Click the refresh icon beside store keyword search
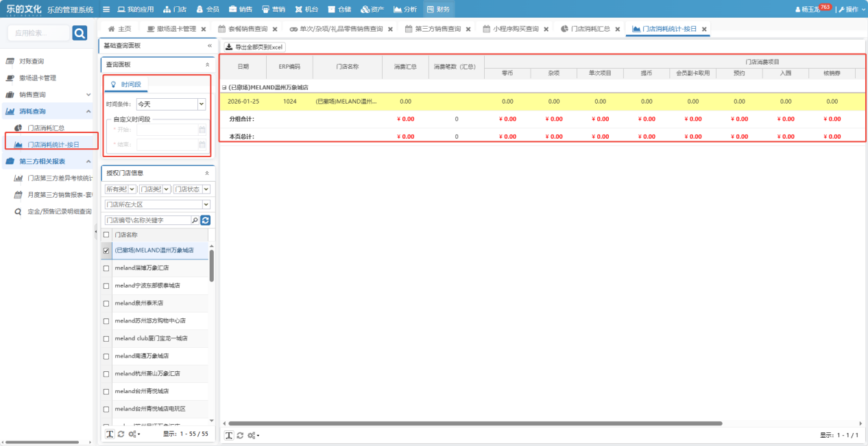The image size is (868, 446). 205,220
